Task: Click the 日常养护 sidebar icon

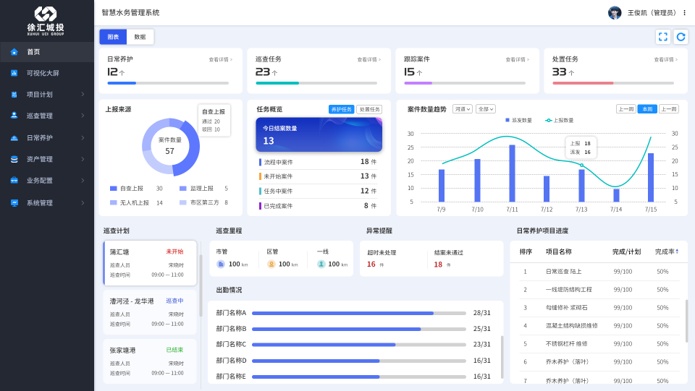Action: click(x=14, y=138)
